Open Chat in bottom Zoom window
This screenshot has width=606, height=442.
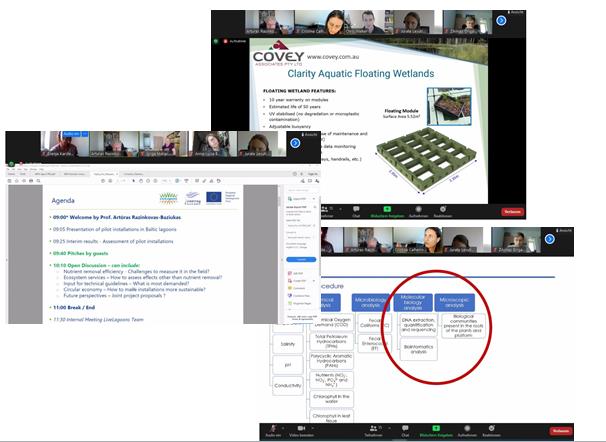pos(405,430)
